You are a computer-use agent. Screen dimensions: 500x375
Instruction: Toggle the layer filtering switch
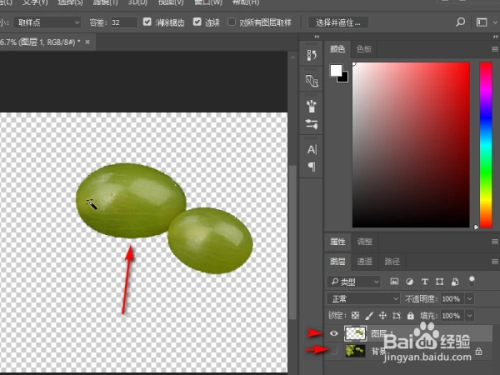tap(472, 281)
